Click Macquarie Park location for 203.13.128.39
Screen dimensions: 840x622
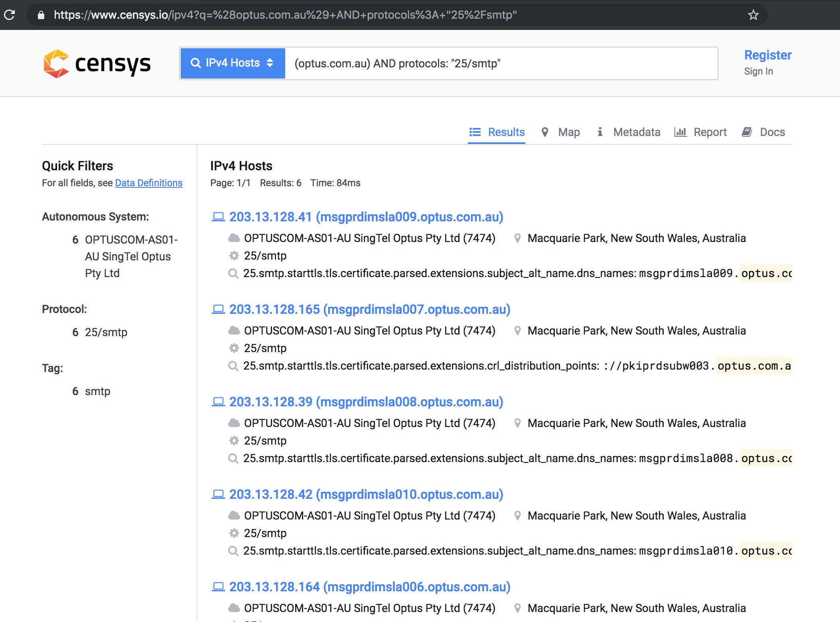[637, 423]
